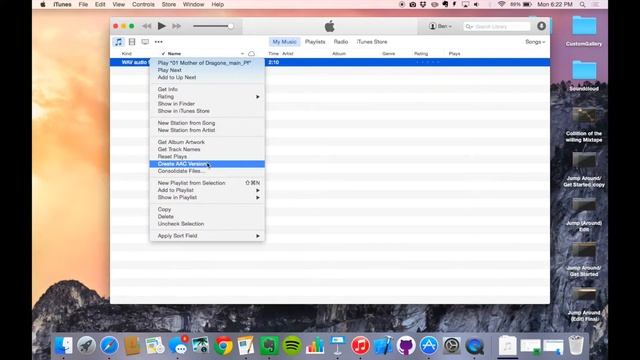Screen dimensions: 640x360
Task: Choose Reset Plays
Action: click(207, 157)
